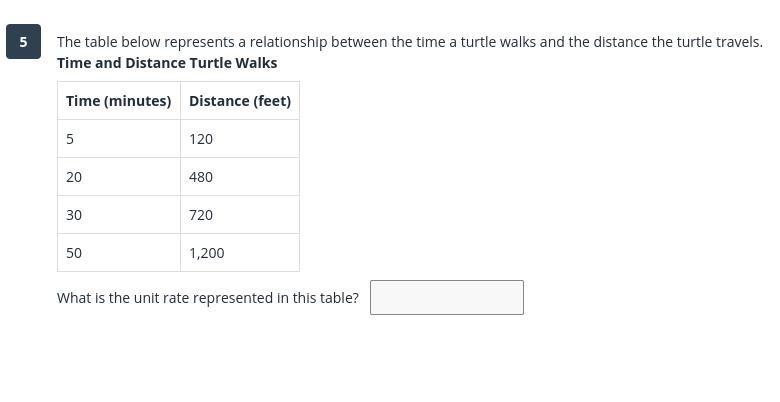Image resolution: width=780 pixels, height=402 pixels.
Task: Click the distance cell showing 720
Action: coord(201,215)
